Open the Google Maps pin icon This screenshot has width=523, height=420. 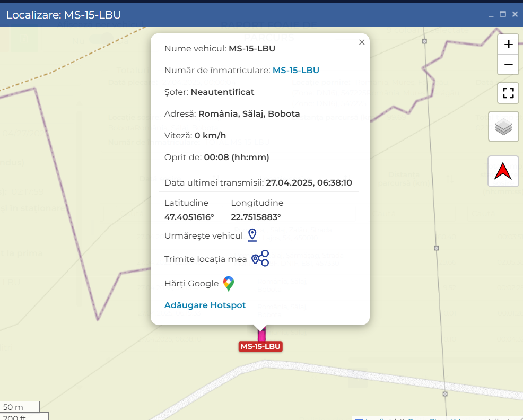229,284
